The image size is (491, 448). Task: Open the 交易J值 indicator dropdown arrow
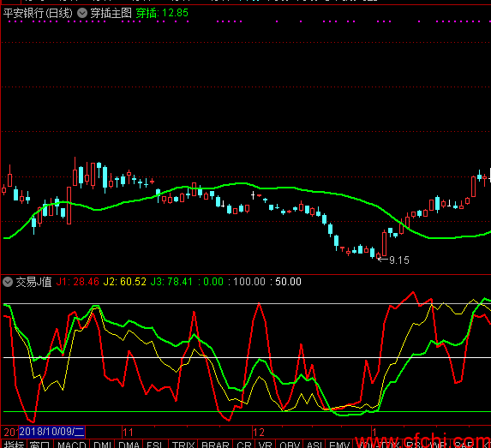click(8, 282)
